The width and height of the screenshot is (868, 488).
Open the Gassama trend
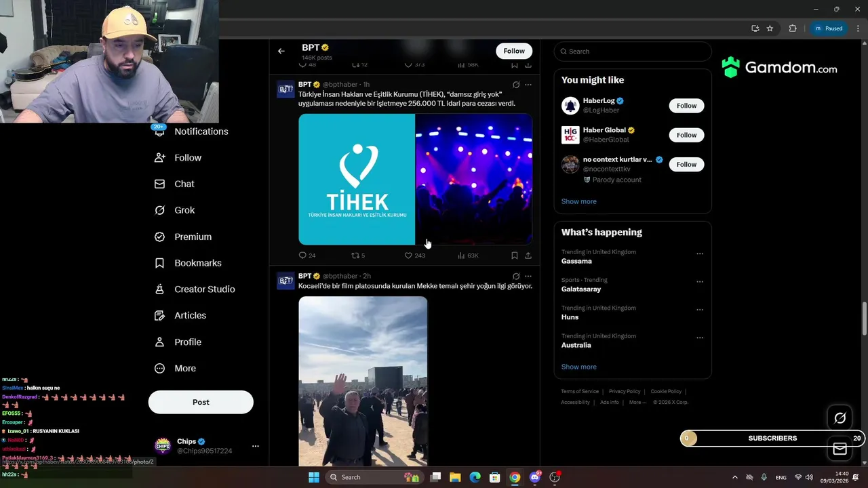[x=576, y=261]
